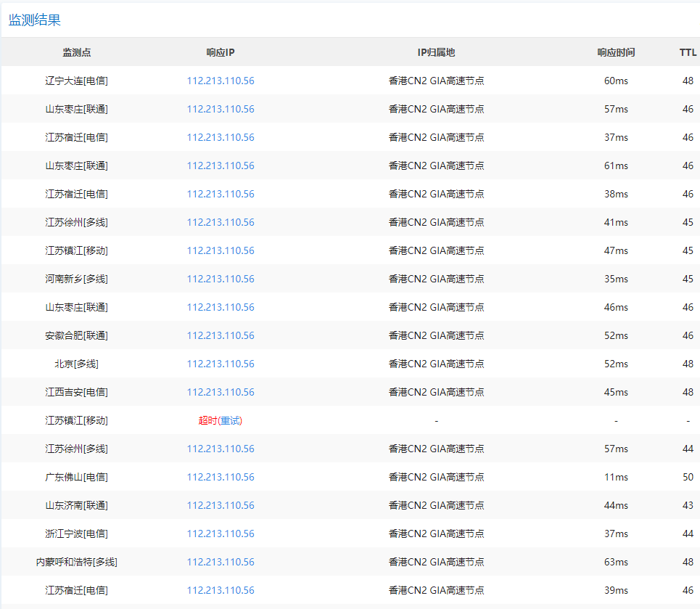This screenshot has width=700, height=609.
Task: Click the 47ms response time value
Action: tap(616, 250)
